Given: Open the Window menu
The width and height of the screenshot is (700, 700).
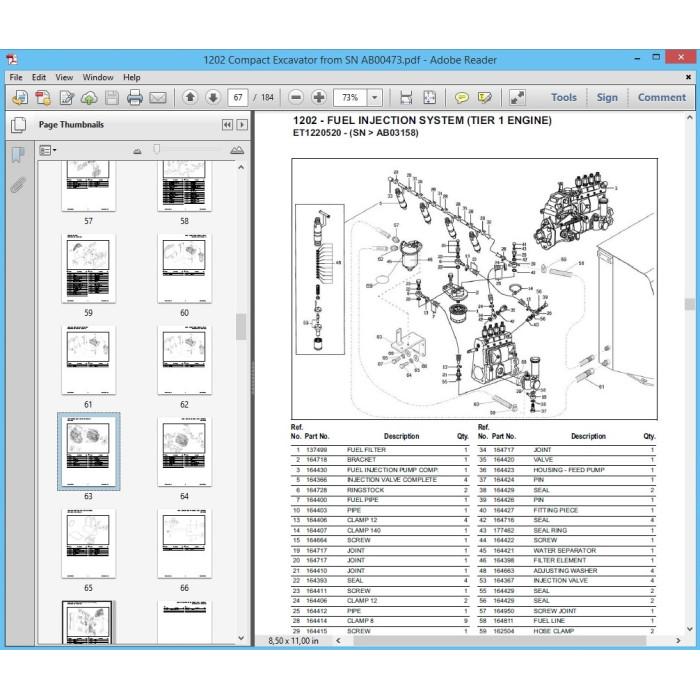Looking at the screenshot, I should [x=98, y=77].
